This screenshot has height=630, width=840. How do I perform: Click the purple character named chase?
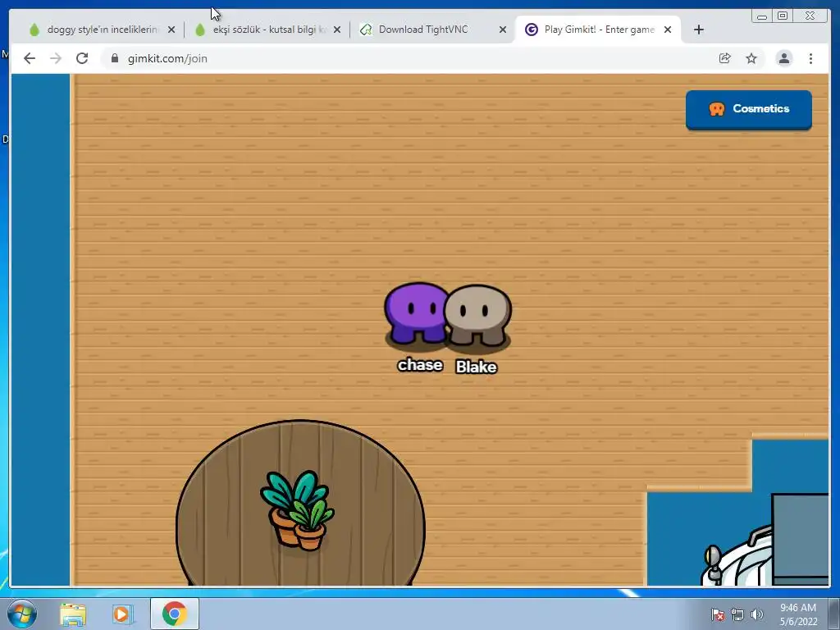tap(417, 313)
